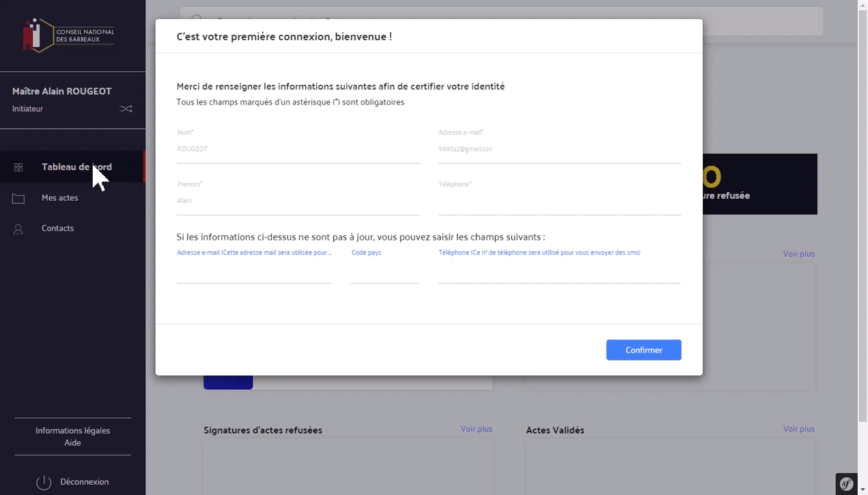Click Voir plus beside Actes Validés
Image resolution: width=868 pixels, height=495 pixels.
pyautogui.click(x=798, y=429)
